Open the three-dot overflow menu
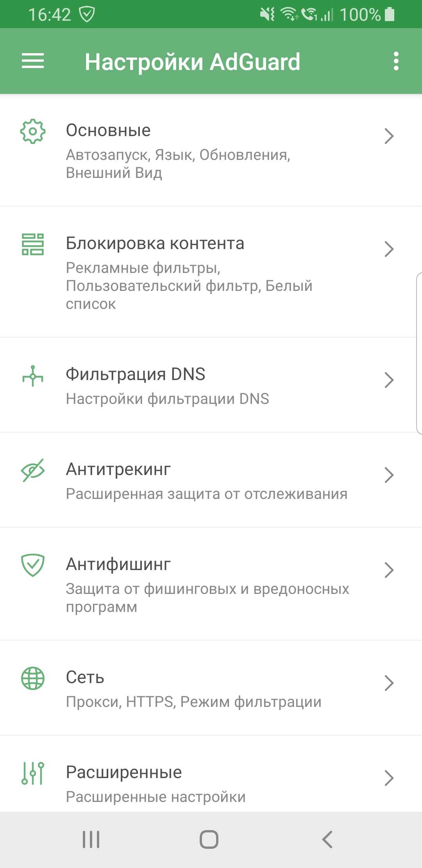Image resolution: width=422 pixels, height=868 pixels. [x=396, y=61]
